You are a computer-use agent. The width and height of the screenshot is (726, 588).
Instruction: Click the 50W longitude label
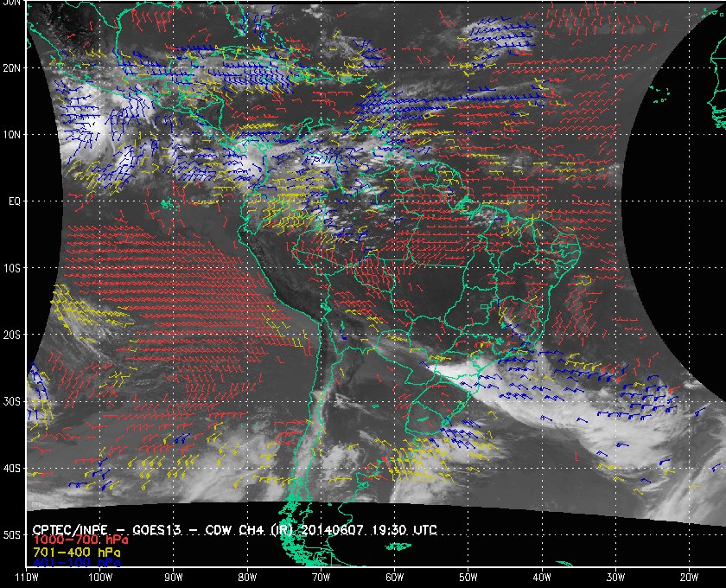468,578
